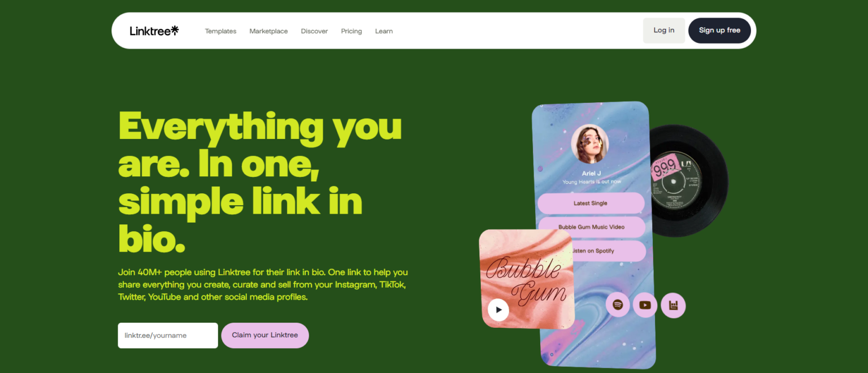Select the Latest Single link
This screenshot has height=373, width=868.
point(591,203)
